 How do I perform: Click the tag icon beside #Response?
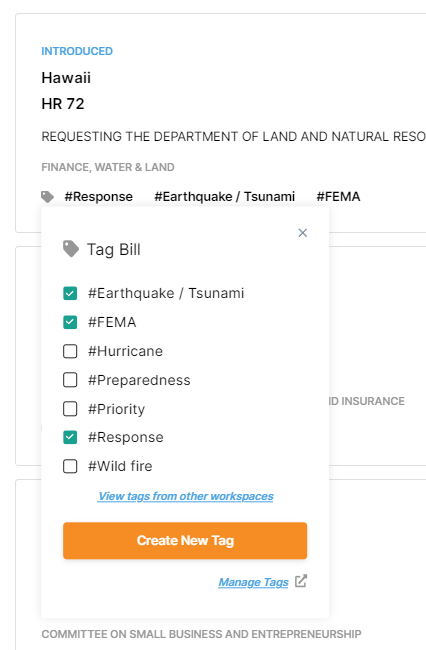(47, 197)
